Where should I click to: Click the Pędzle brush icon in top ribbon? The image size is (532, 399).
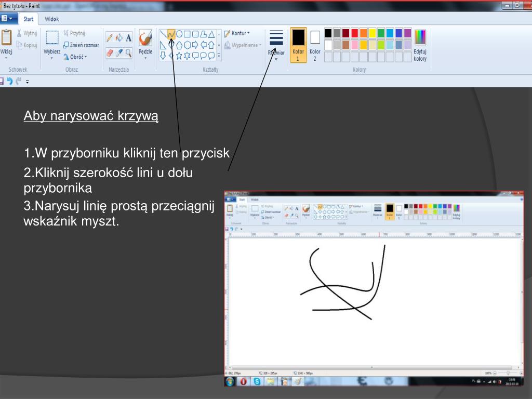145,37
